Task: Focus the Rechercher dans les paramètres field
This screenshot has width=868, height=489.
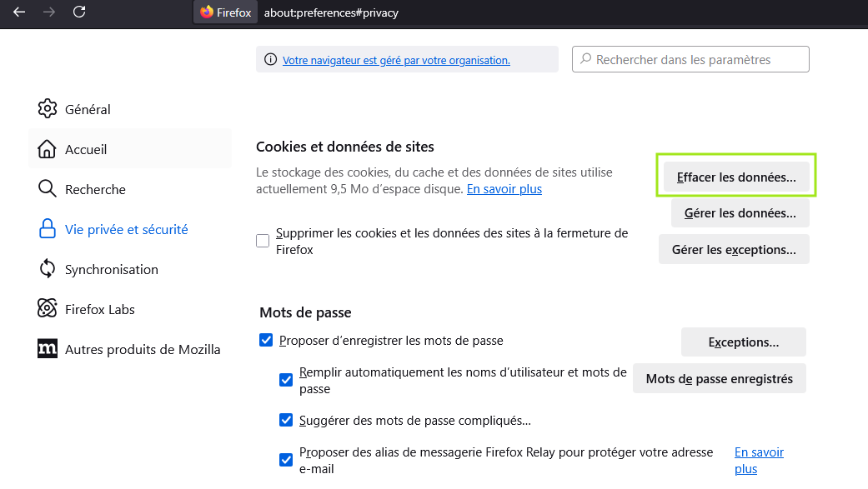Action: (x=690, y=59)
